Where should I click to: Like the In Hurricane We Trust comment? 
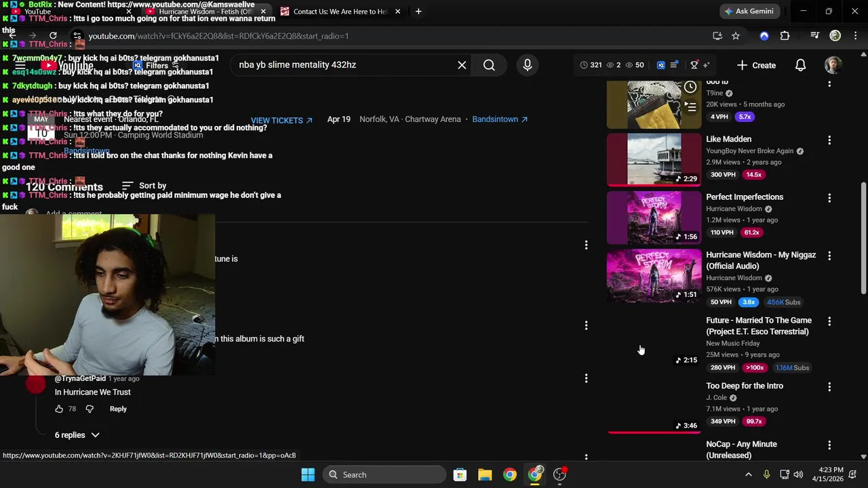tap(59, 409)
